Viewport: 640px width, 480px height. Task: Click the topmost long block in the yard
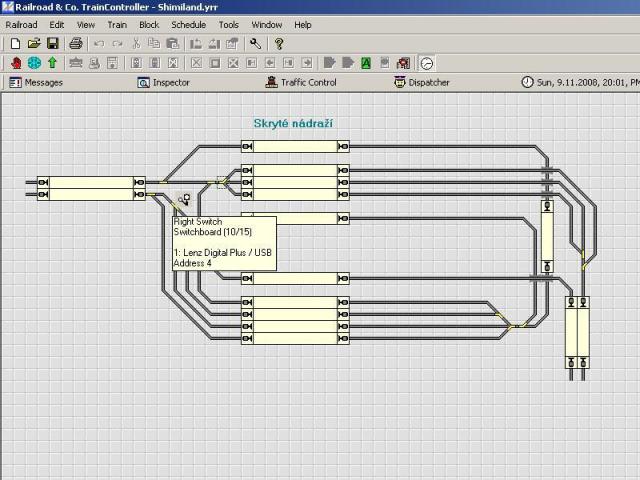[295, 146]
